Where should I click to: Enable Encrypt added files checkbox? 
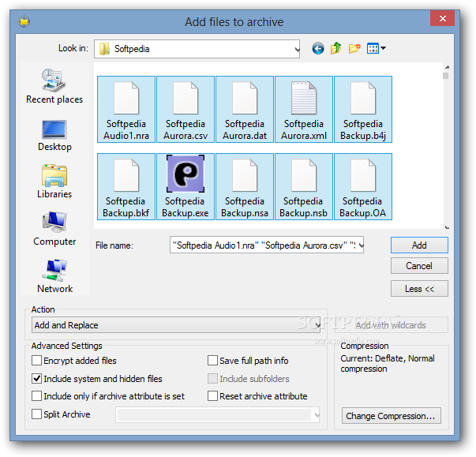(x=37, y=361)
